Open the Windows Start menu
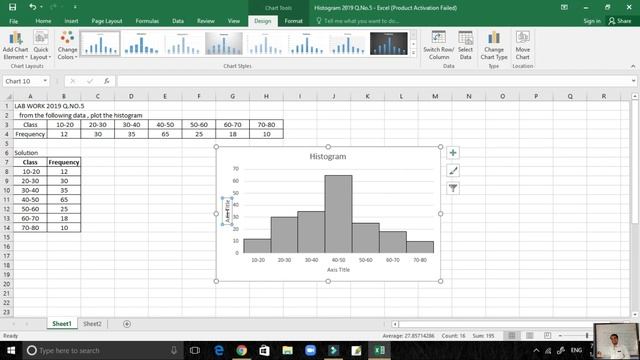The height and width of the screenshot is (360, 640). (11, 350)
